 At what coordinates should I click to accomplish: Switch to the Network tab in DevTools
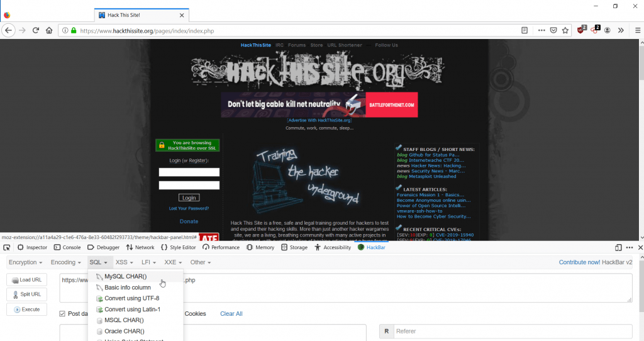pos(140,247)
